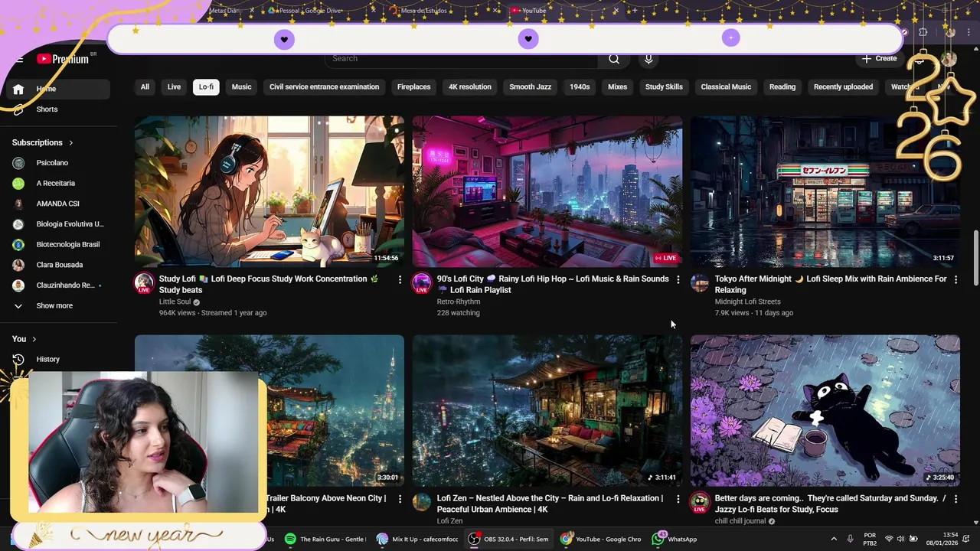Select the Classical Music filter chip
980x551 pixels.
726,87
